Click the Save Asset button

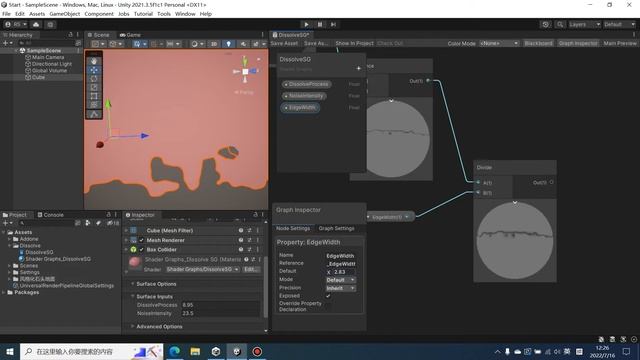pyautogui.click(x=284, y=43)
